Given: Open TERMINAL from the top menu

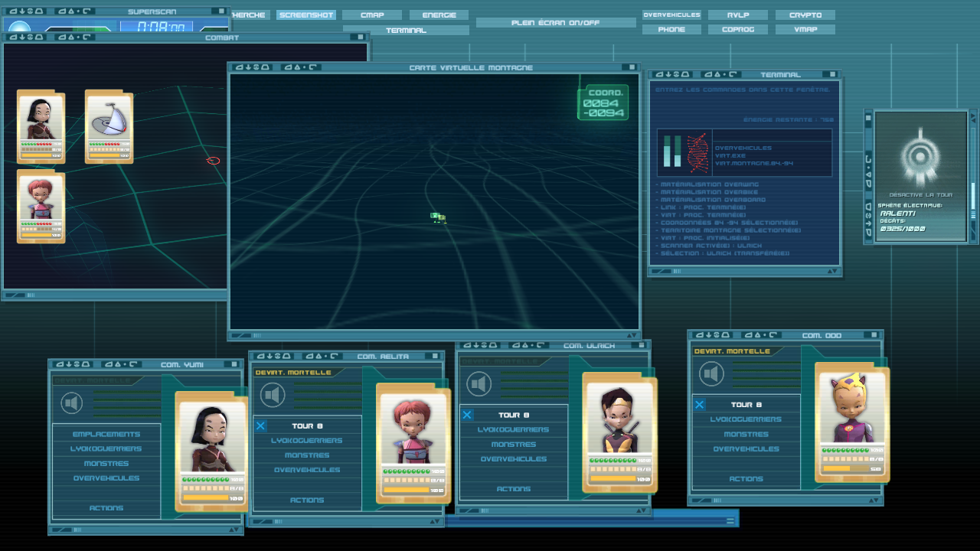Looking at the screenshot, I should point(406,31).
